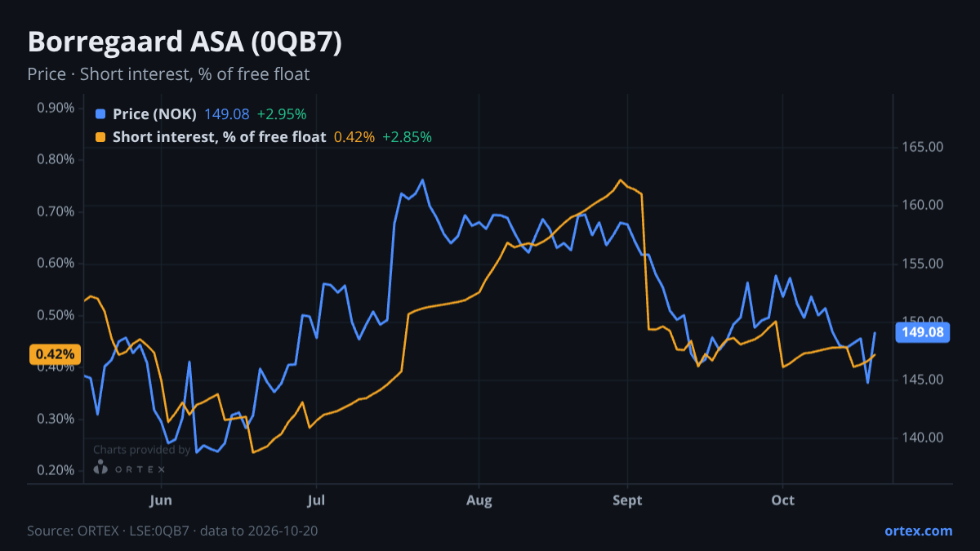Click the +2.85% short interest change
The height and width of the screenshot is (551, 980).
[x=407, y=137]
